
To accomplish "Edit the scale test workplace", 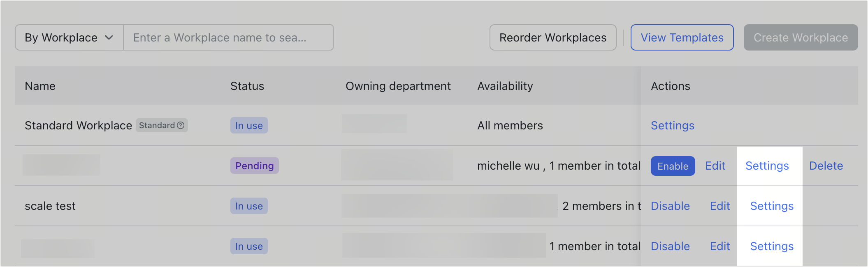I will [720, 206].
